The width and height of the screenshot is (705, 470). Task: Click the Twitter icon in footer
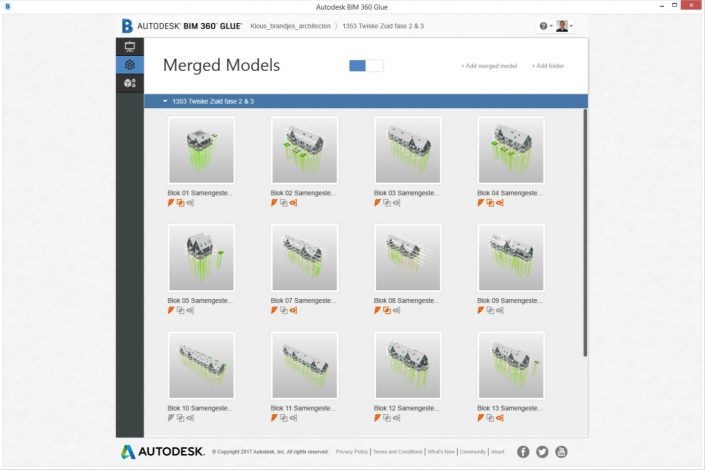(x=542, y=452)
